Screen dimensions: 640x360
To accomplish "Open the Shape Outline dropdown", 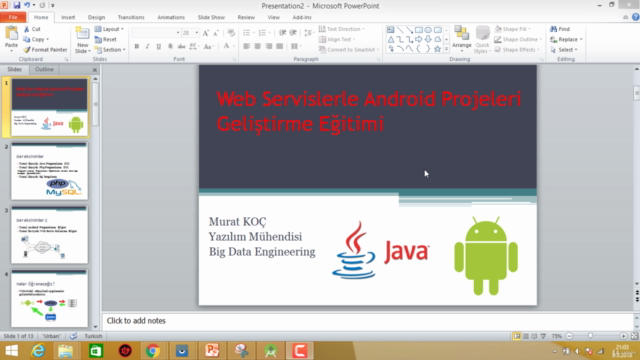I will click(518, 40).
